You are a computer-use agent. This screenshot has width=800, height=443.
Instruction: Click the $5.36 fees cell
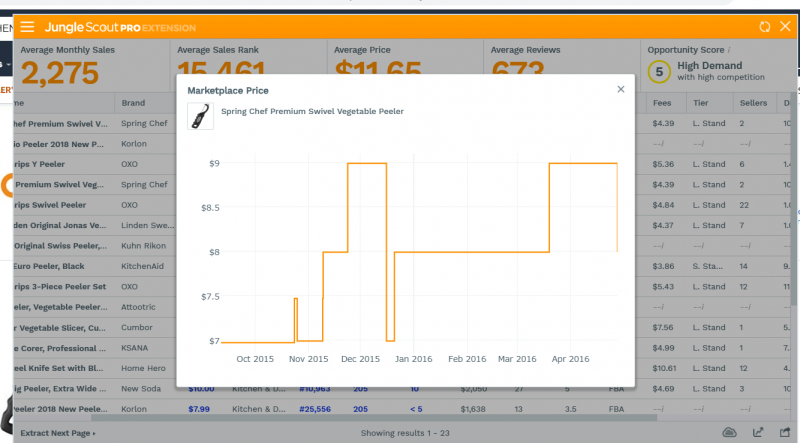[663, 164]
